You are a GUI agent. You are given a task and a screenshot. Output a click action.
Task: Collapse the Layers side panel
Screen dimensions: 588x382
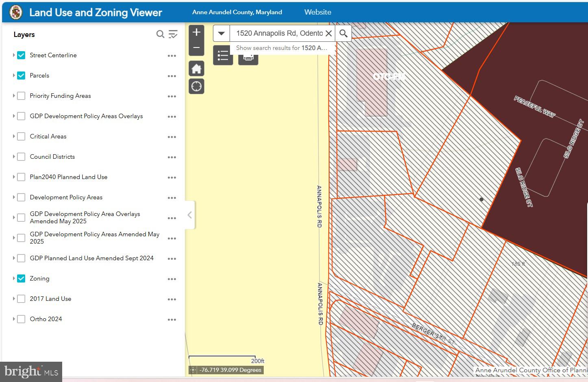pyautogui.click(x=190, y=215)
